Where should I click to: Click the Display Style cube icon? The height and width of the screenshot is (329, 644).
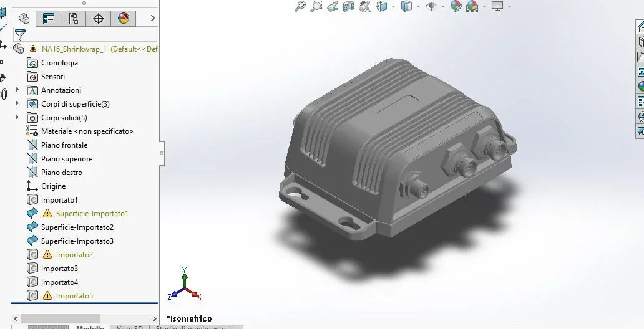tap(406, 6)
